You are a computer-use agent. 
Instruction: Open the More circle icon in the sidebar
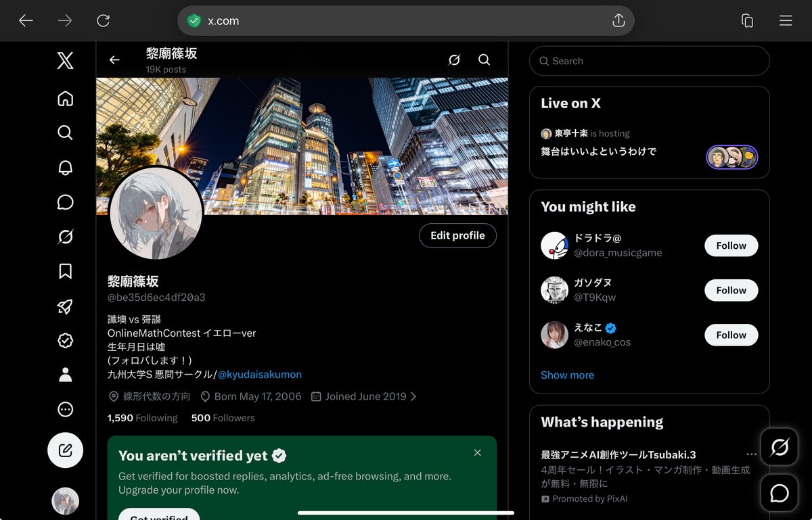(65, 409)
